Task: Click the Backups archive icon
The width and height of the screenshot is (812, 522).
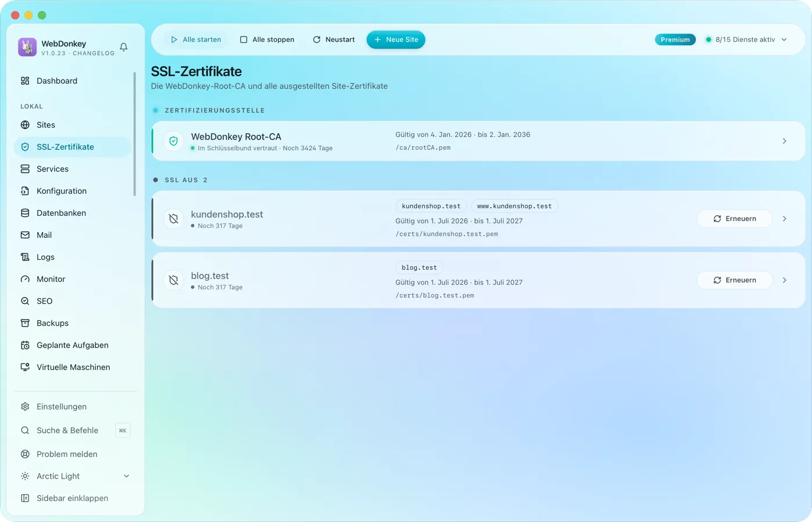Action: point(25,323)
